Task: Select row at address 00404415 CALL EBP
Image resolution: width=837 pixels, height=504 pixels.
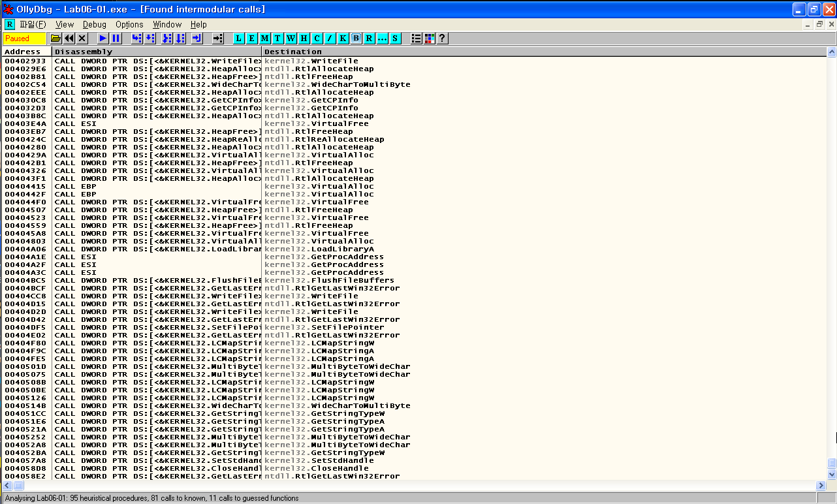Action: [x=414, y=186]
